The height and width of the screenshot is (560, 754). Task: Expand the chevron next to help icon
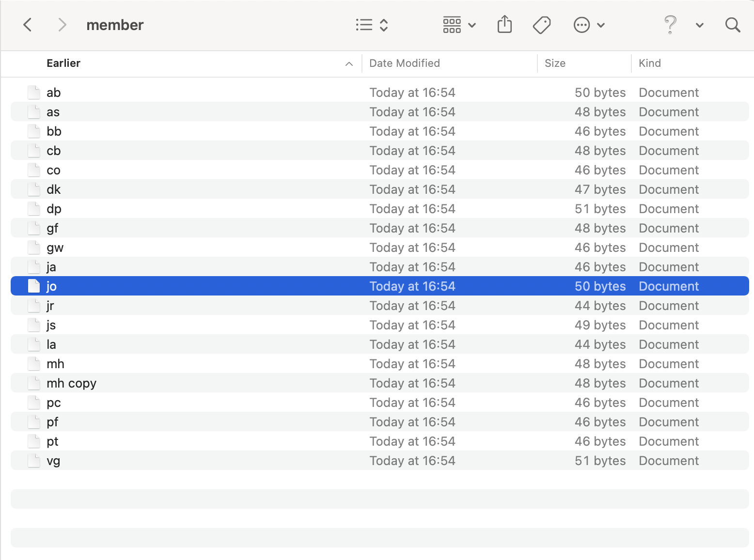(x=699, y=25)
